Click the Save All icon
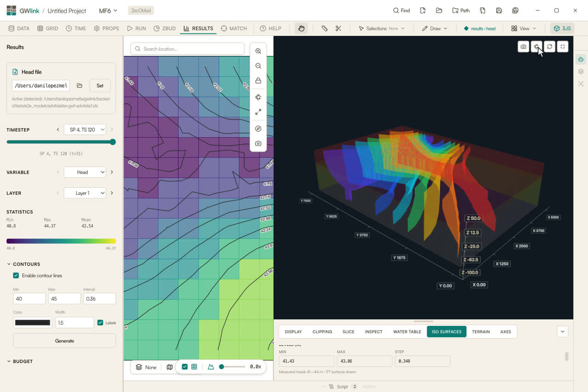The width and height of the screenshot is (588, 392). 515,11
